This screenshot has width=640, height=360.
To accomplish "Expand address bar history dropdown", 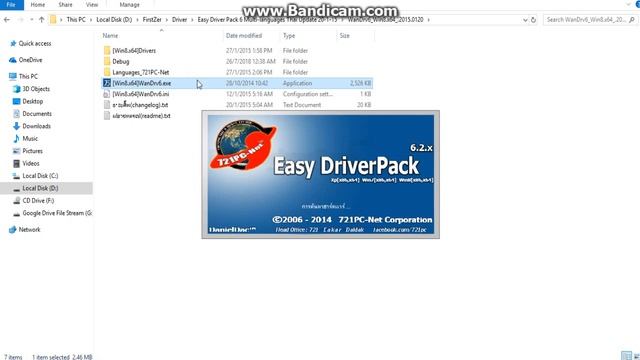I will 525,20.
